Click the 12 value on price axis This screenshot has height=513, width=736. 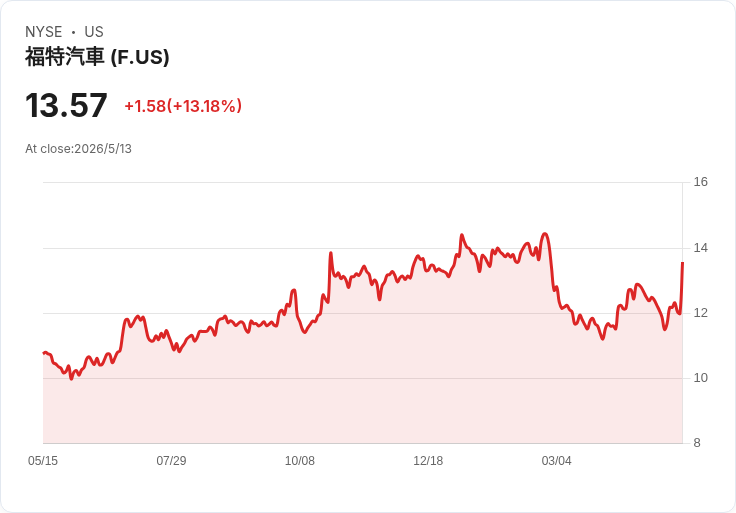click(700, 313)
